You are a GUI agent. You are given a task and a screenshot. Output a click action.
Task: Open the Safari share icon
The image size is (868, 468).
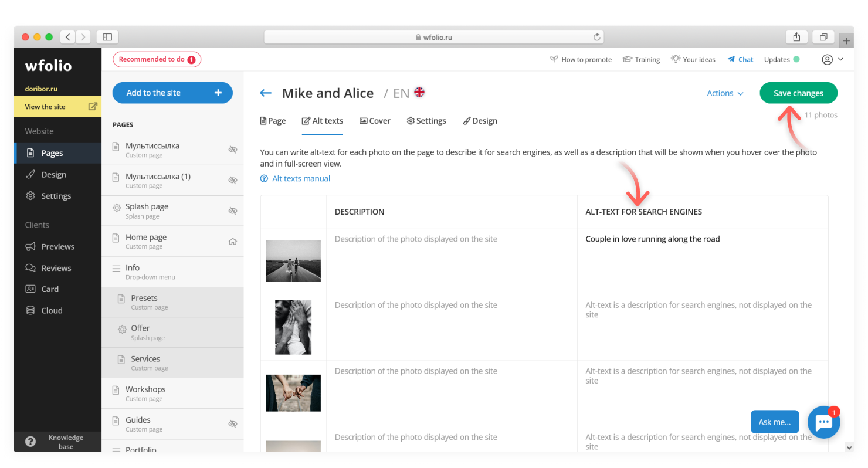click(796, 37)
